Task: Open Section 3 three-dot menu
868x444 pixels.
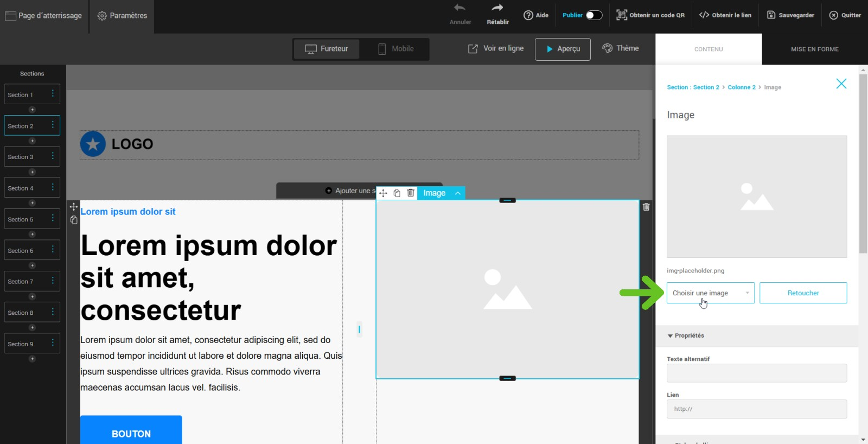Action: (x=53, y=156)
